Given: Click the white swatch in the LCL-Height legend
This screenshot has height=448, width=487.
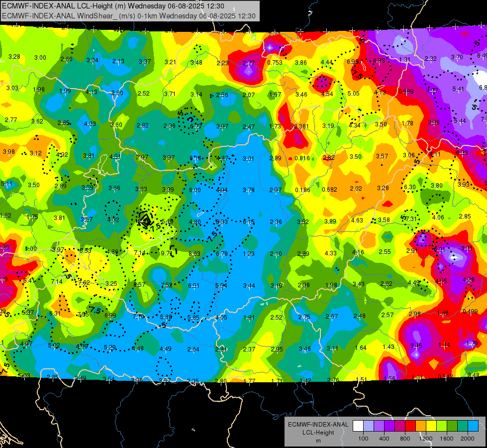Looking at the screenshot, I should click(358, 426).
